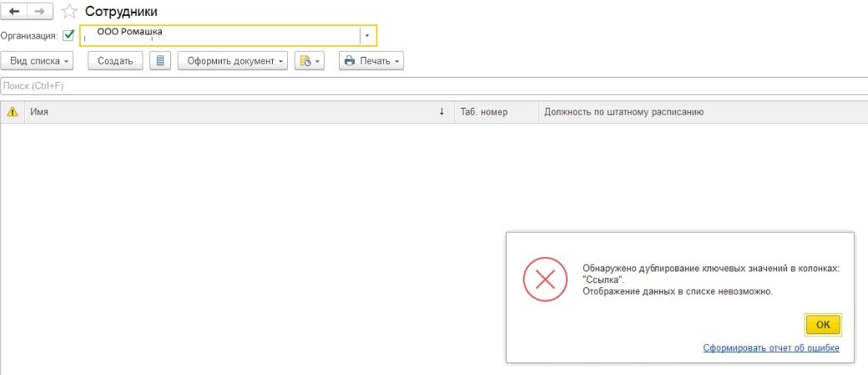Image resolution: width=868 pixels, height=375 pixels.
Task: Open the Оформить документ menu
Action: pyautogui.click(x=233, y=61)
